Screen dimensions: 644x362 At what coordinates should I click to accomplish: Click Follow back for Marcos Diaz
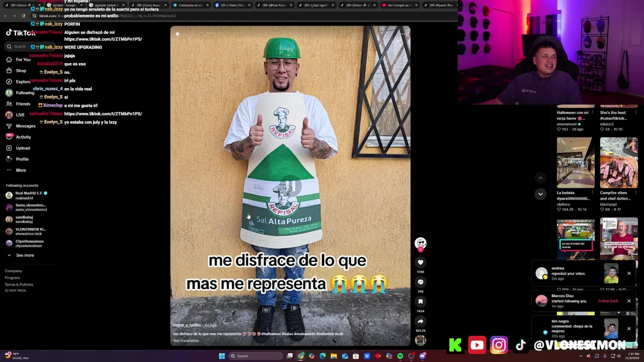pos(608,301)
